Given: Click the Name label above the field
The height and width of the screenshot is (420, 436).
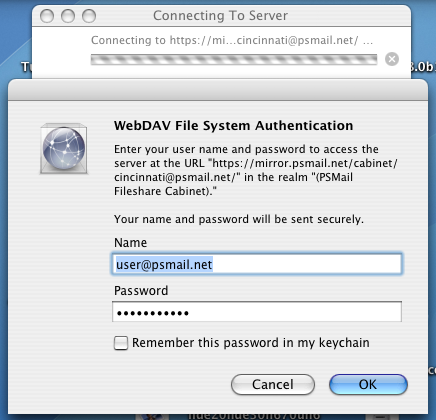Looking at the screenshot, I should 130,243.
